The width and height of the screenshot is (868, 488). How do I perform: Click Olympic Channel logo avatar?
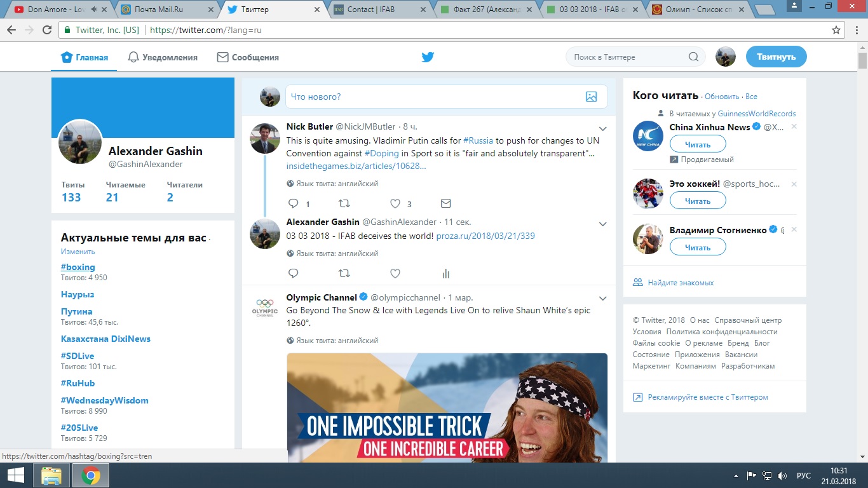(264, 308)
